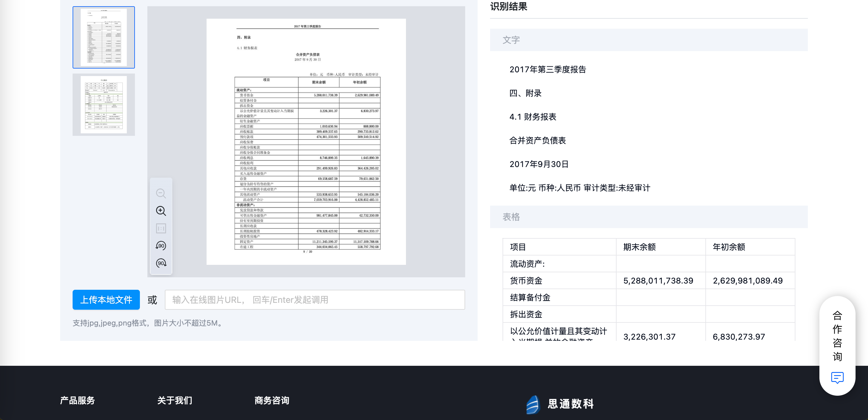Reset preview to 1:1 scale

click(x=161, y=229)
